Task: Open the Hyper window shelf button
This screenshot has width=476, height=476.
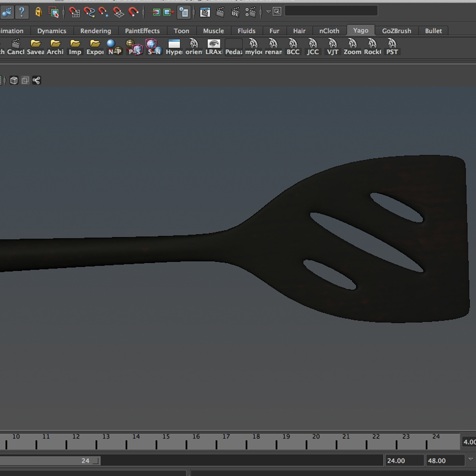Action: click(174, 47)
